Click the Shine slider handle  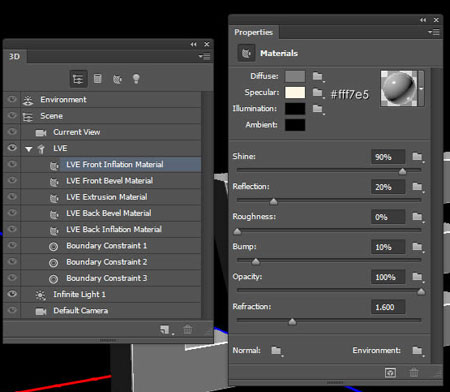[x=402, y=171]
